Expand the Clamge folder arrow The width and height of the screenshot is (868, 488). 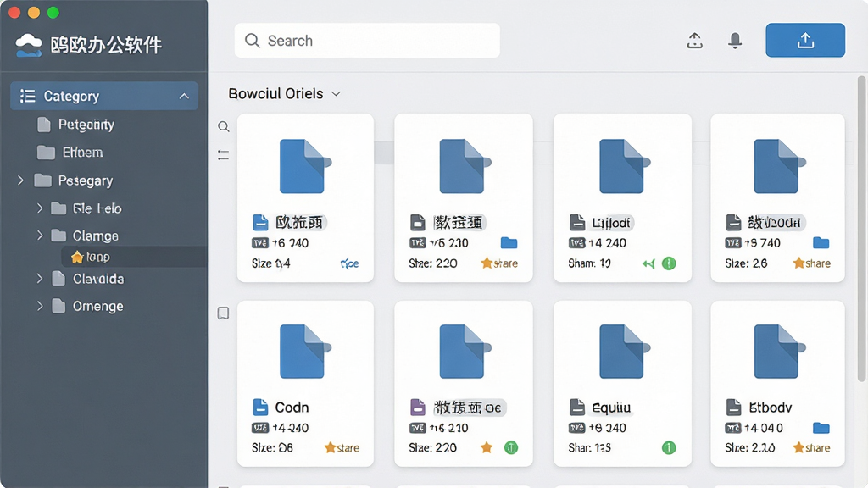click(x=39, y=236)
